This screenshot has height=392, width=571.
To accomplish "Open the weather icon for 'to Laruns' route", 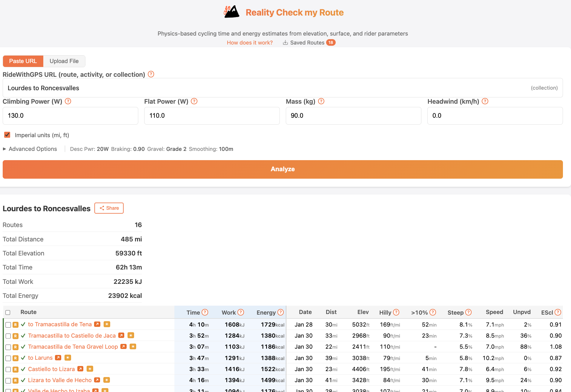I will tap(67, 357).
